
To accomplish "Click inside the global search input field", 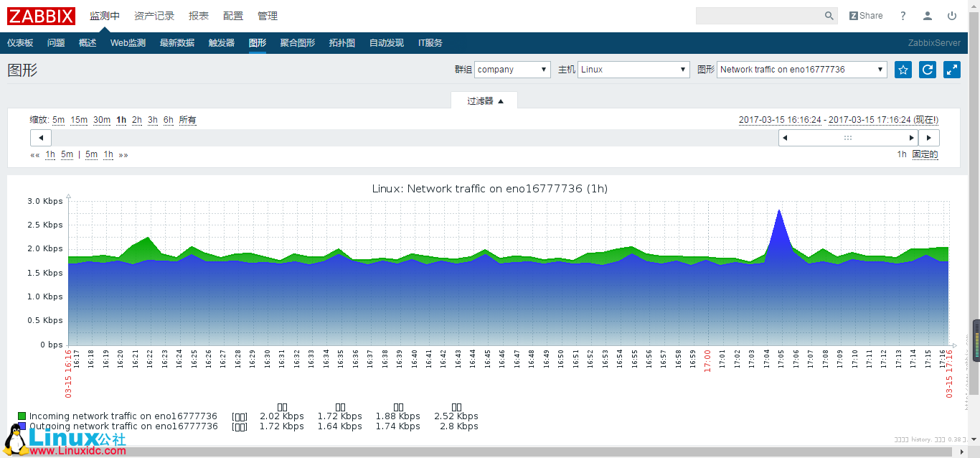I will [760, 15].
